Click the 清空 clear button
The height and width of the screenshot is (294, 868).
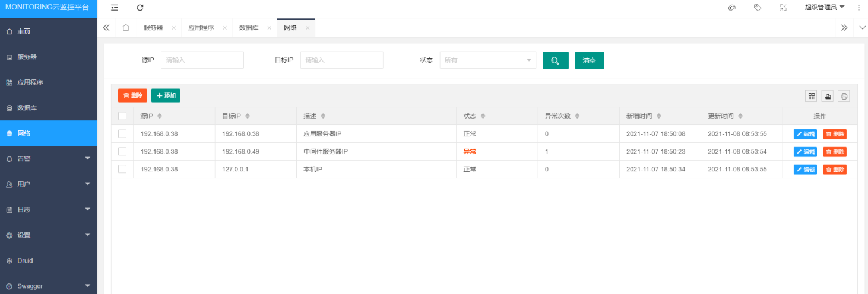pyautogui.click(x=590, y=60)
